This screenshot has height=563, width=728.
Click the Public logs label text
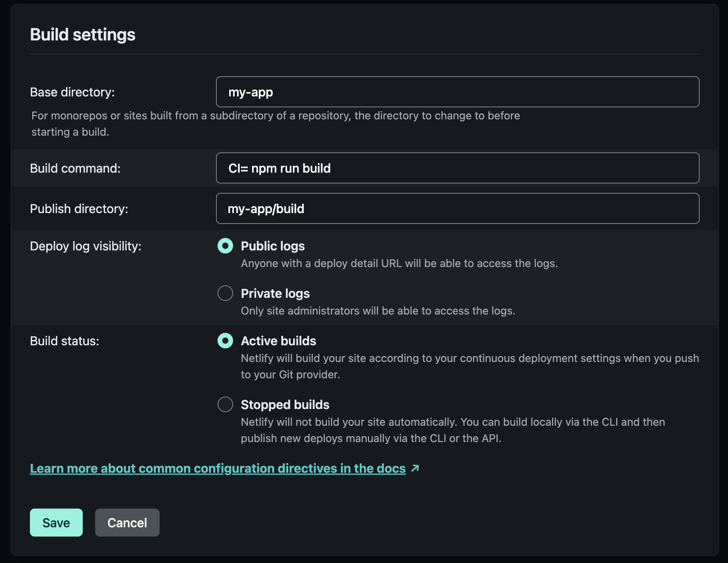click(273, 246)
